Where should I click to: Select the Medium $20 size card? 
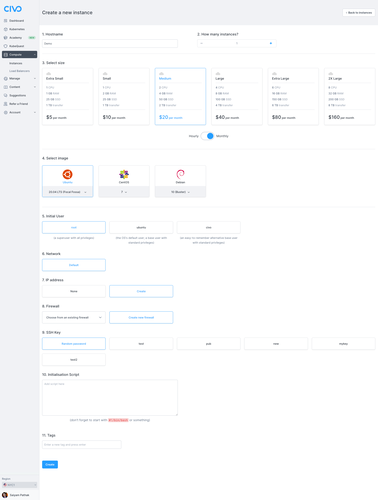tap(180, 97)
